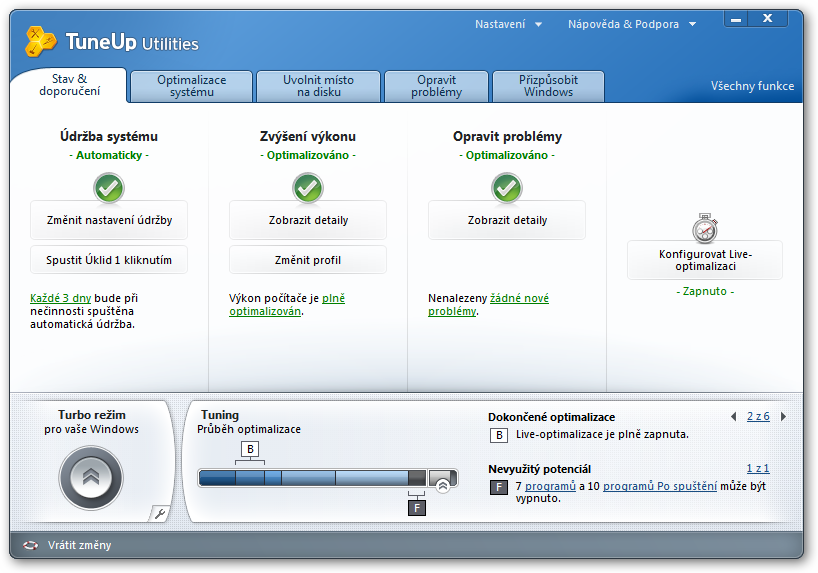Open the Uvolnit místo na disku tab

pyautogui.click(x=318, y=86)
